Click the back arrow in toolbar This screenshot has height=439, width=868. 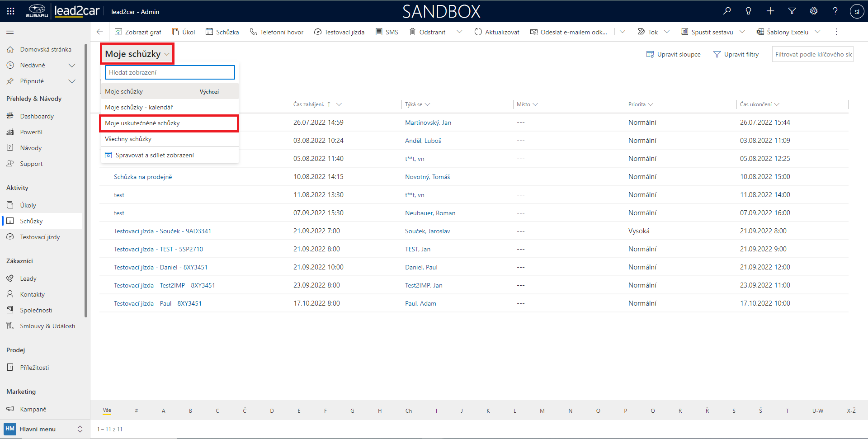100,32
